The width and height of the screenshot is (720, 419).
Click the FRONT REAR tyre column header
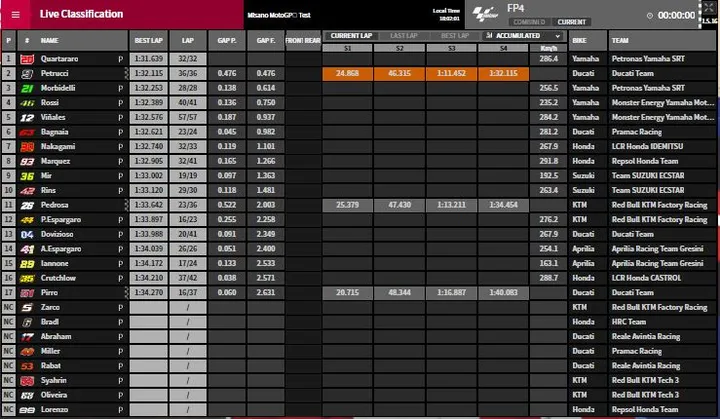[303, 40]
